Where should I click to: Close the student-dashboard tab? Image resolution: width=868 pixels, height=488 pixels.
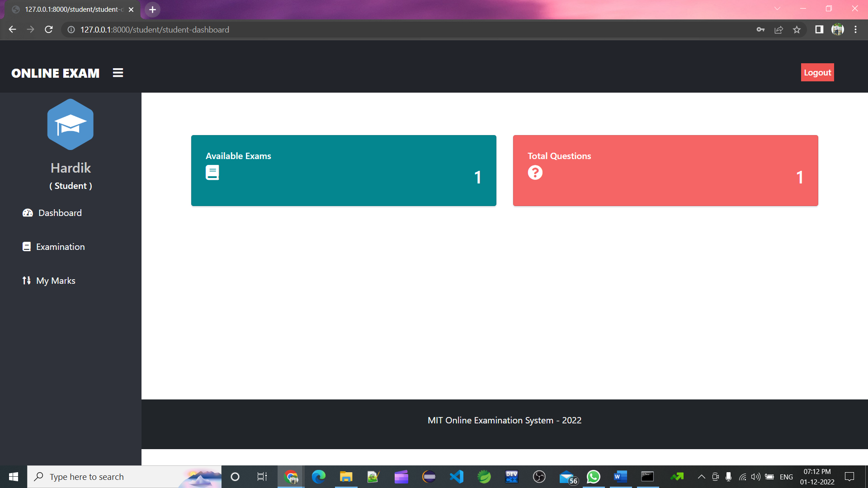(x=131, y=9)
